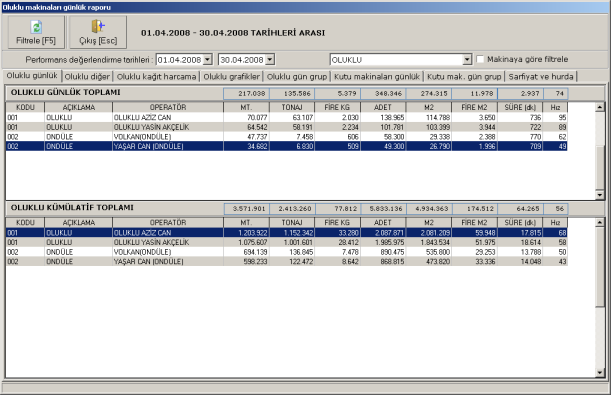
Task: Click TONAJ header in daily table
Action: pos(292,107)
